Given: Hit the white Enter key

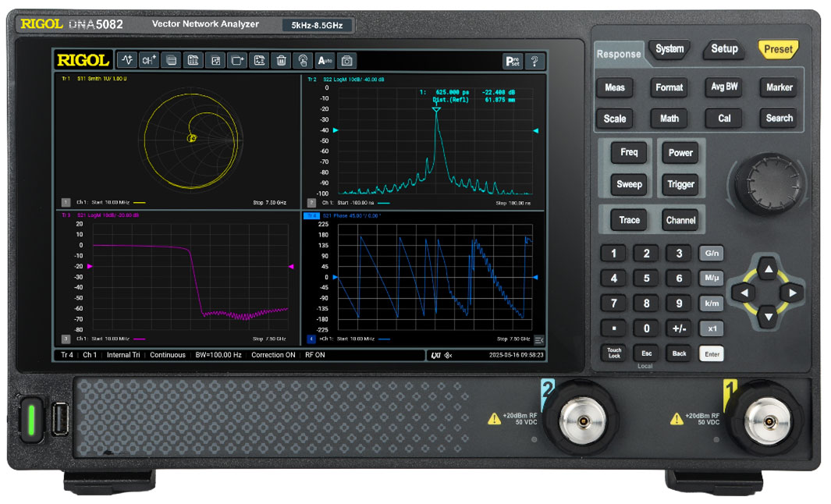Looking at the screenshot, I should coord(712,354).
